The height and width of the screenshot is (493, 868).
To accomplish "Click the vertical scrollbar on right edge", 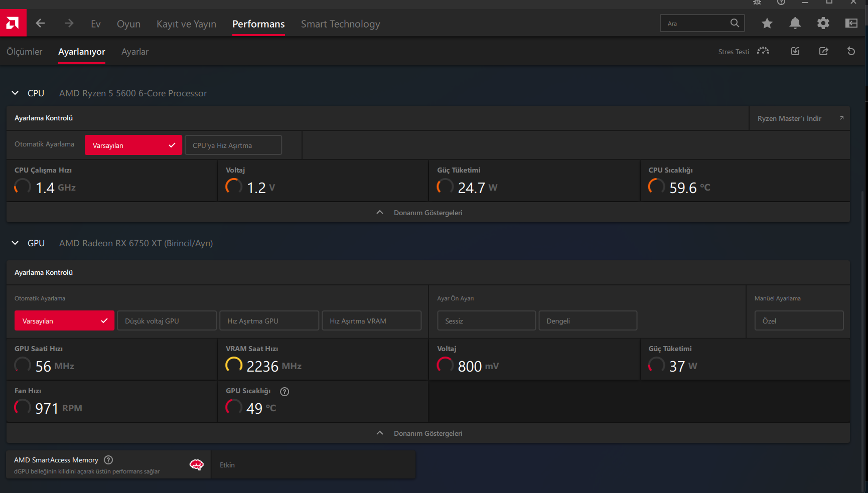I will pos(863,341).
